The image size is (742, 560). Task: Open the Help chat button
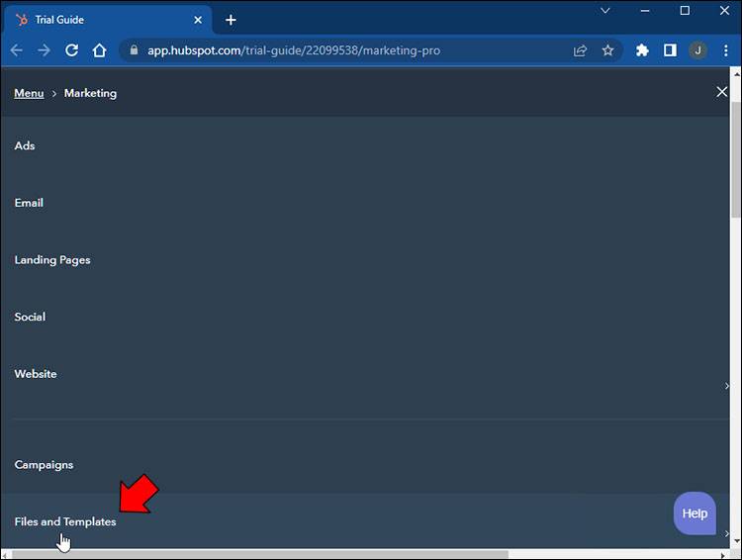coord(695,513)
